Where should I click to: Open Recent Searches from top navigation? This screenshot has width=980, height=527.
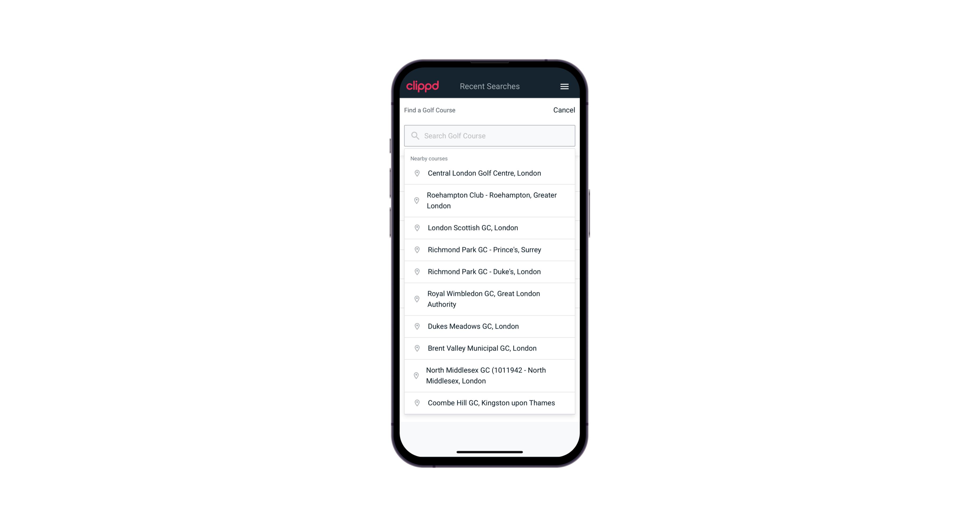coord(489,86)
